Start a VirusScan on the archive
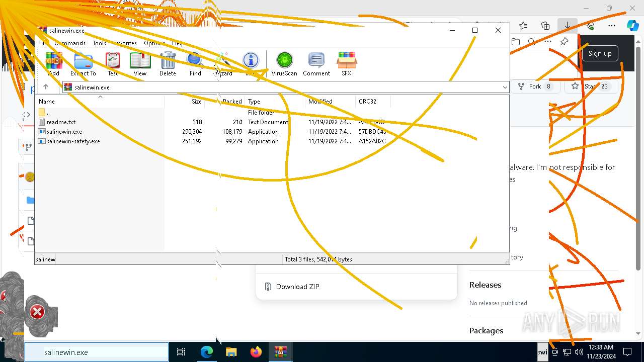This screenshot has width=644, height=362. tap(284, 64)
